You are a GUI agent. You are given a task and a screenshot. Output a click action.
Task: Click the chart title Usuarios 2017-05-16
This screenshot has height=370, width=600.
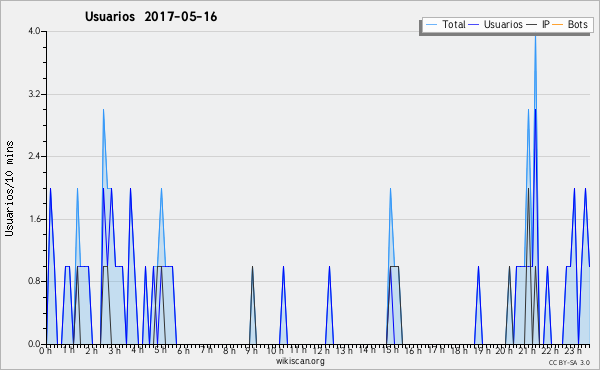(151, 17)
